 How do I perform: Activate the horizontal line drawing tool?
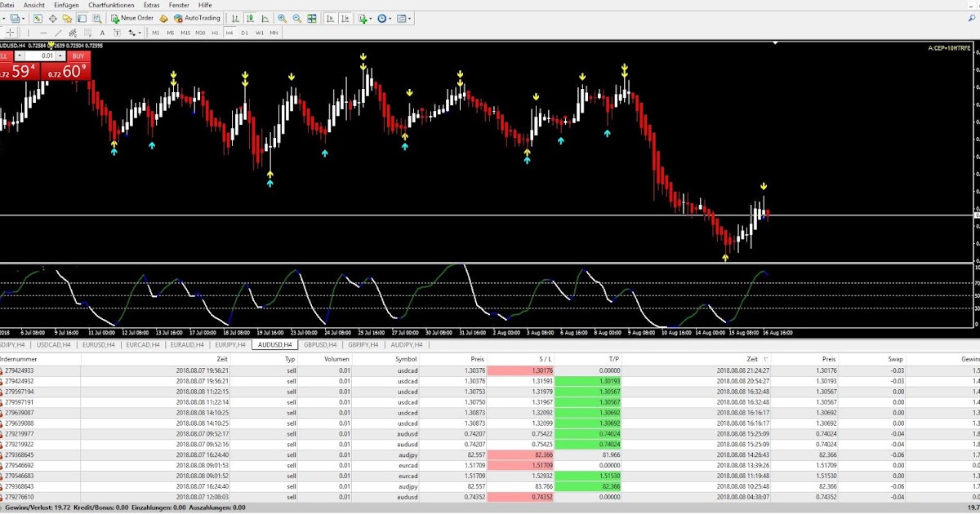click(x=43, y=33)
